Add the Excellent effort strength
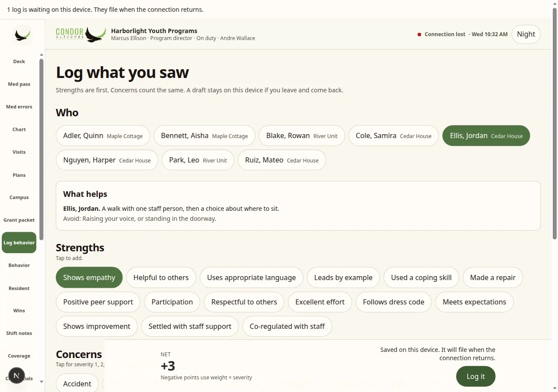558x392 pixels. 320,302
